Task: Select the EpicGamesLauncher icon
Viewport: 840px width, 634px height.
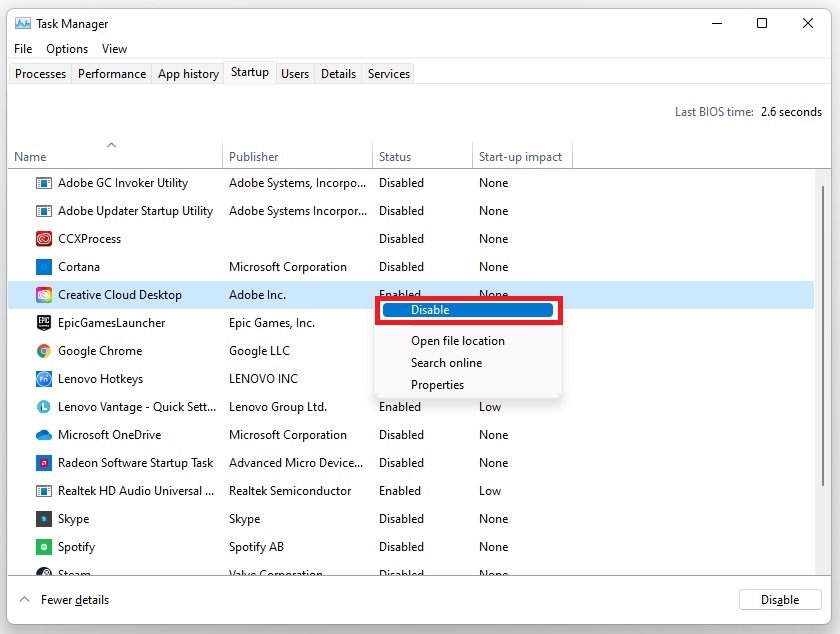Action: (44, 323)
